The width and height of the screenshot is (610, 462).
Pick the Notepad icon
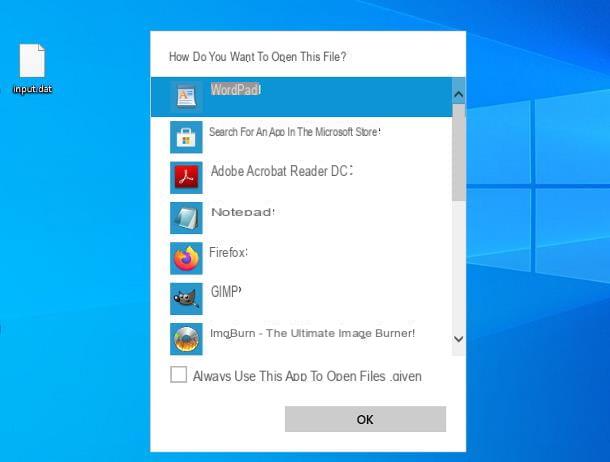(186, 218)
